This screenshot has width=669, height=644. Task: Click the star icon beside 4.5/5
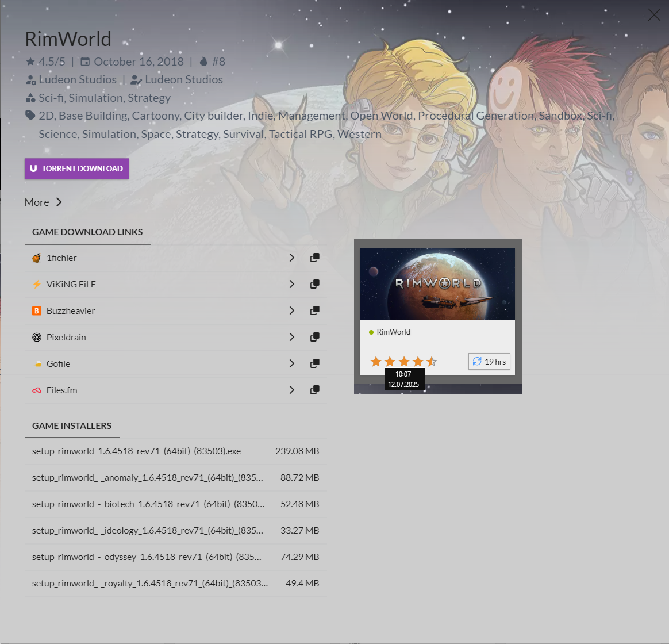pyautogui.click(x=30, y=62)
